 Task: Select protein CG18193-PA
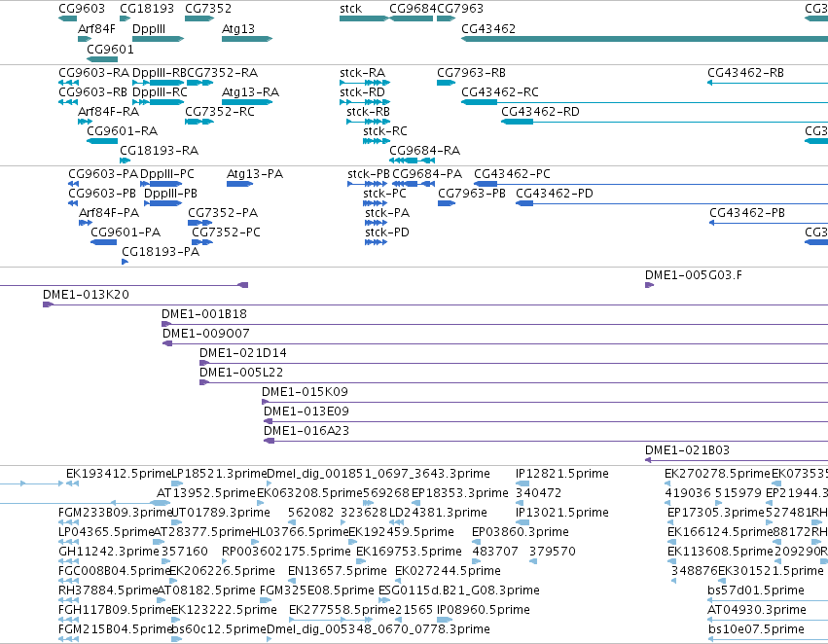click(x=126, y=262)
